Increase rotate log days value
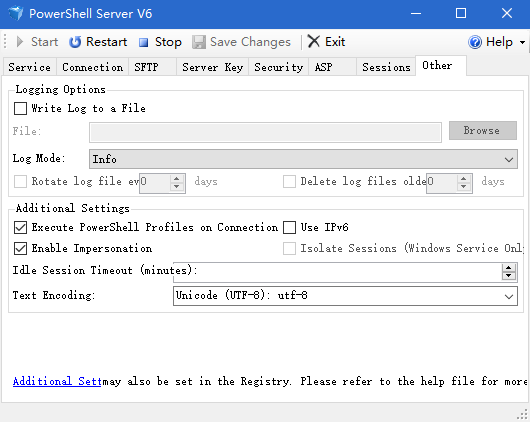 (176, 178)
